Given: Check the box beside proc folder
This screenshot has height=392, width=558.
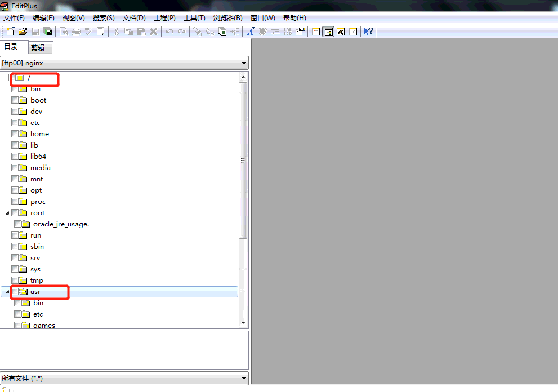Looking at the screenshot, I should click(x=15, y=202).
